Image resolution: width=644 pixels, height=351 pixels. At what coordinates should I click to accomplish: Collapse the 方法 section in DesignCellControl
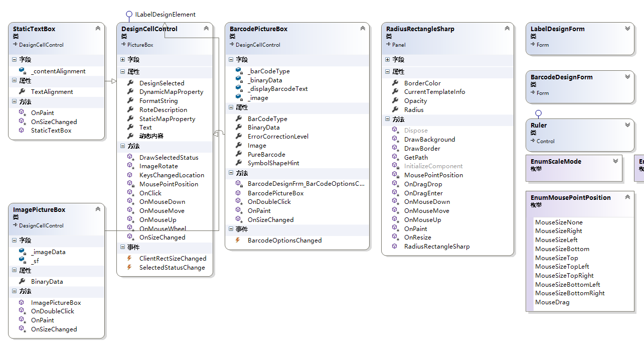pyautogui.click(x=123, y=146)
